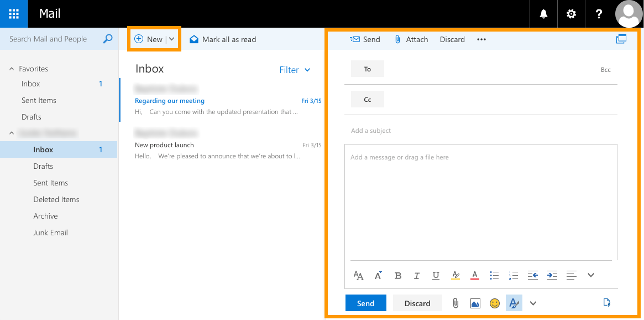The image size is (644, 320).
Task: Open the app launcher grid
Action: pyautogui.click(x=14, y=14)
